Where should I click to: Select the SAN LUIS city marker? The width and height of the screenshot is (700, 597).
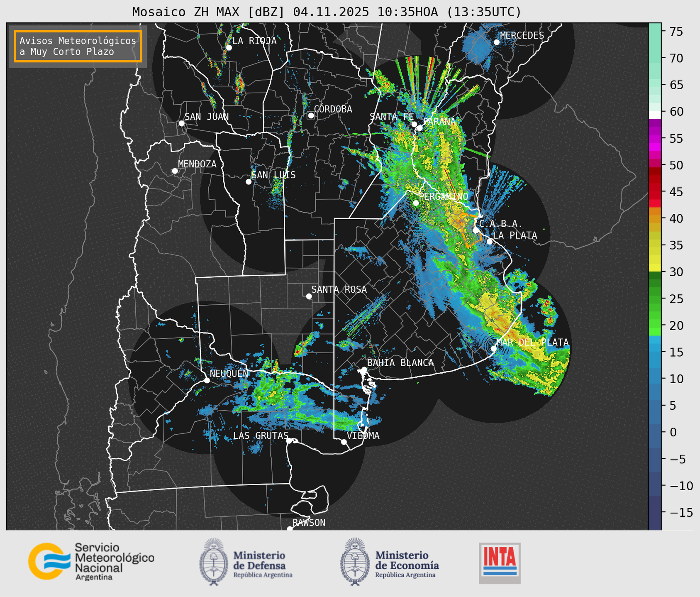(249, 181)
